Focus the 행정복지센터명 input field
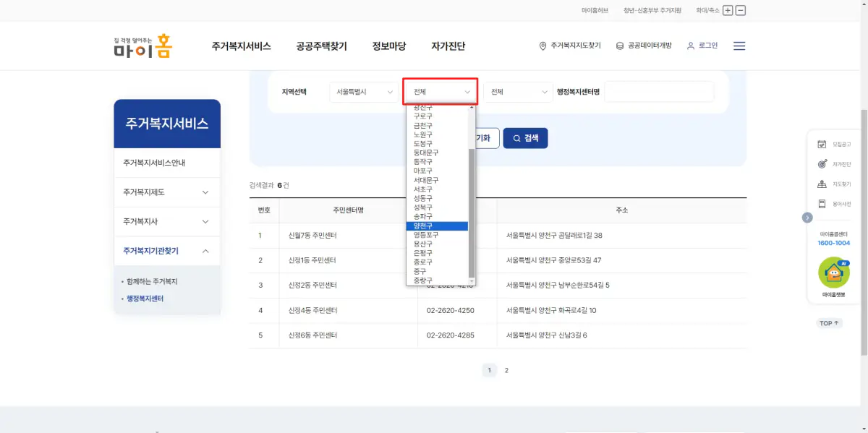Viewport: 868px width, 433px height. coord(659,92)
